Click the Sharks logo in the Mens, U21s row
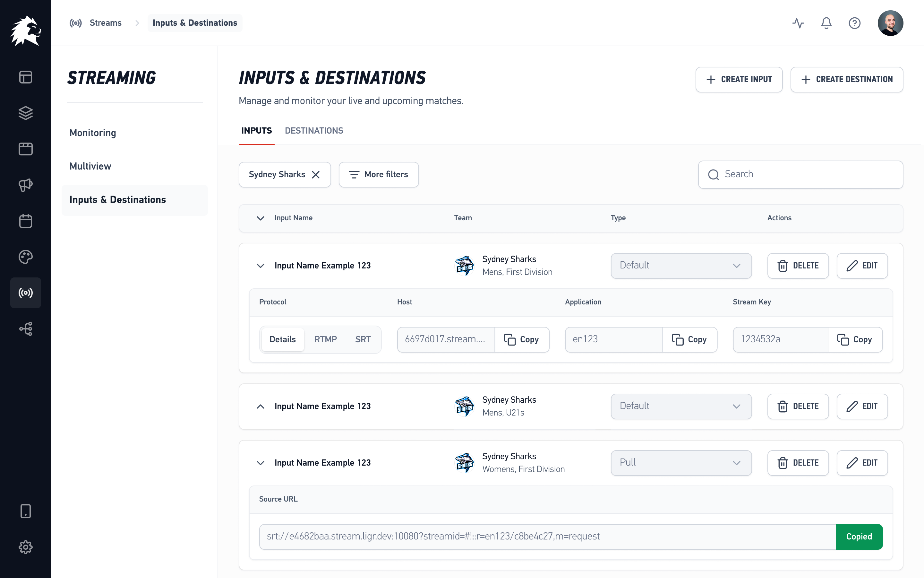 465,406
